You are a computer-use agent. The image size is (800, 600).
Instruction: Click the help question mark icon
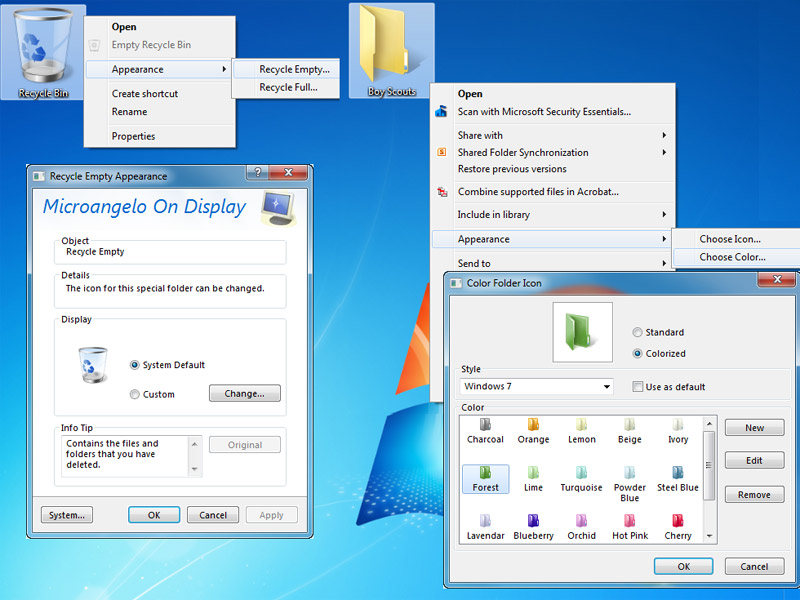(258, 175)
